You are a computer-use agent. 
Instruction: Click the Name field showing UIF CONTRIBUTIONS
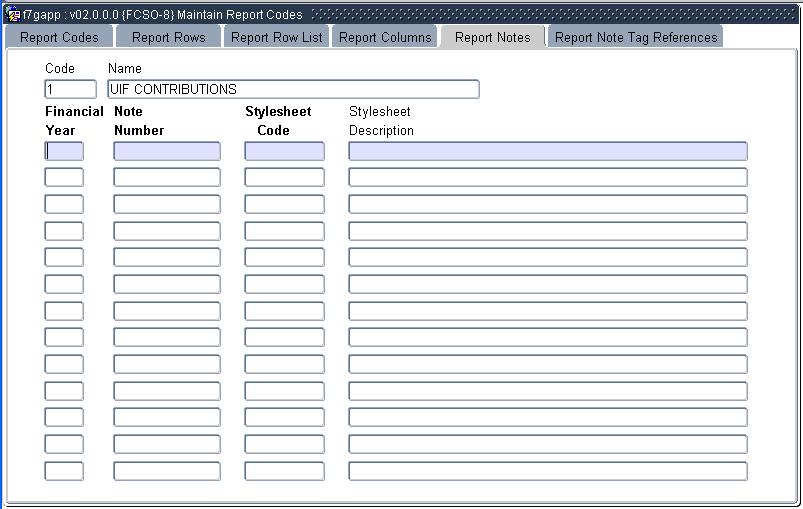coord(293,89)
